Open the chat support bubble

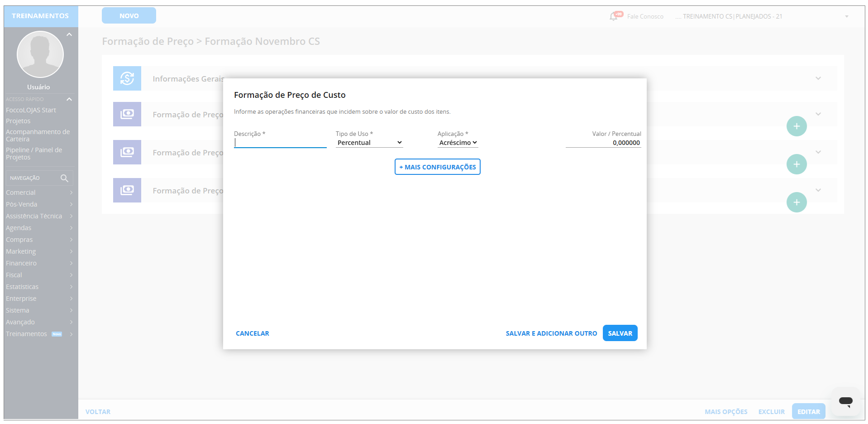(845, 401)
